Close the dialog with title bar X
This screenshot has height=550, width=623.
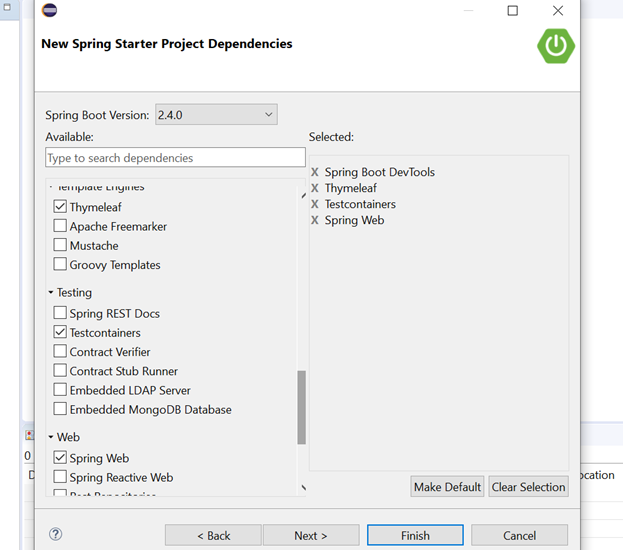[x=558, y=10]
